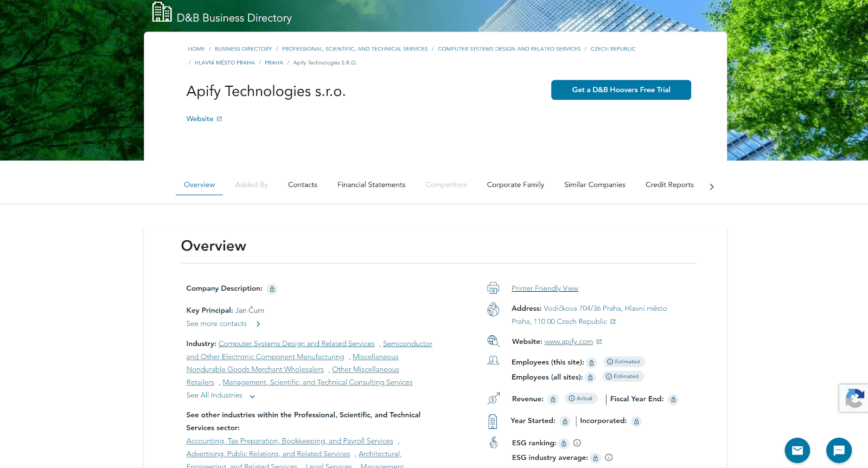Open CZECH REPUBLIC breadcrumb
Screen dimensions: 868x468
click(613, 49)
